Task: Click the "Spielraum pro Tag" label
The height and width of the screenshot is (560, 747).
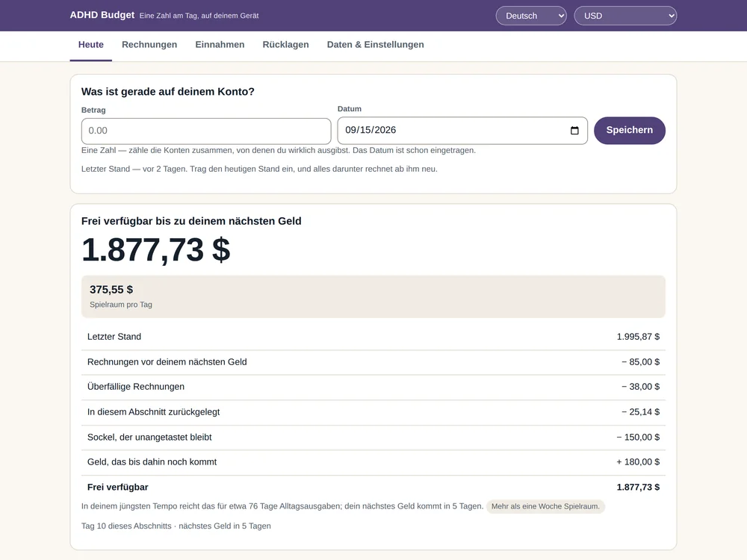Action: [x=121, y=305]
